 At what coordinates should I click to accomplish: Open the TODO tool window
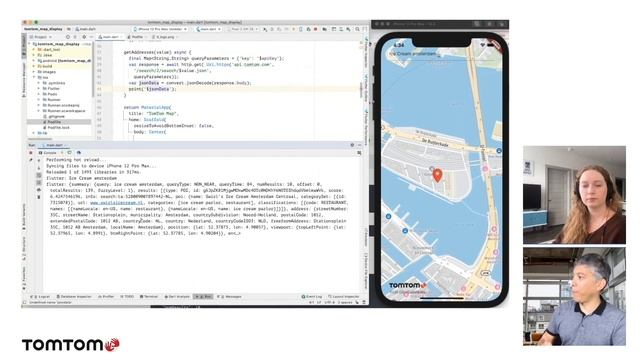128,297
